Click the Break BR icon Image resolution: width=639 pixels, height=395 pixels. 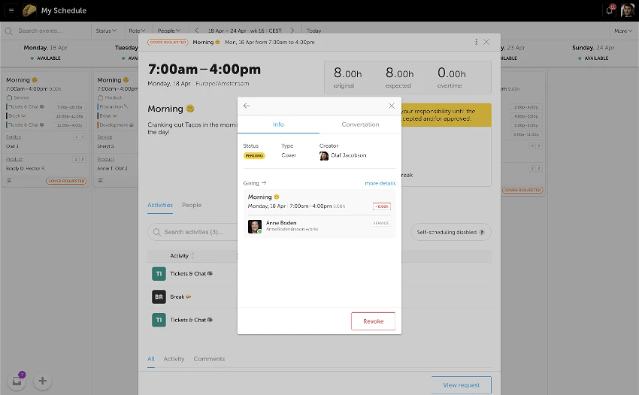159,297
